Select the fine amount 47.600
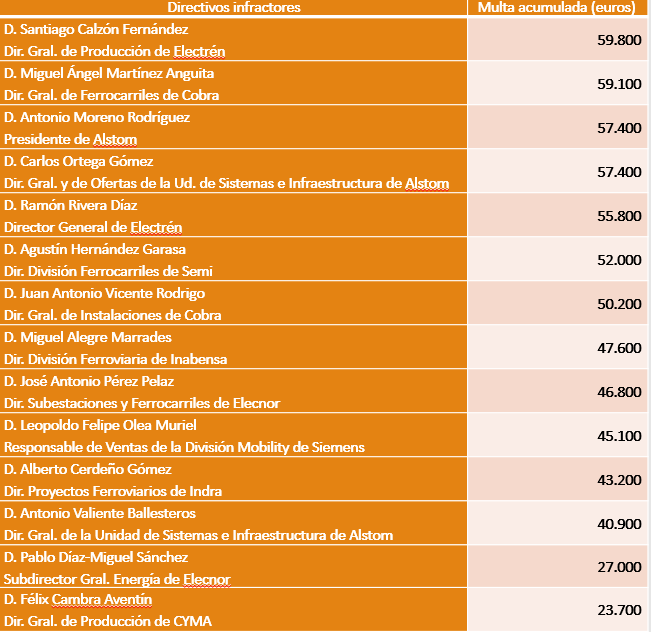Image resolution: width=651 pixels, height=632 pixels. click(x=619, y=348)
